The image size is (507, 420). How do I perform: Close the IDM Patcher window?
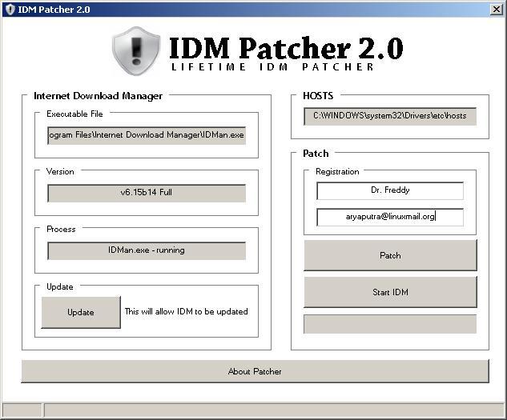coord(497,10)
